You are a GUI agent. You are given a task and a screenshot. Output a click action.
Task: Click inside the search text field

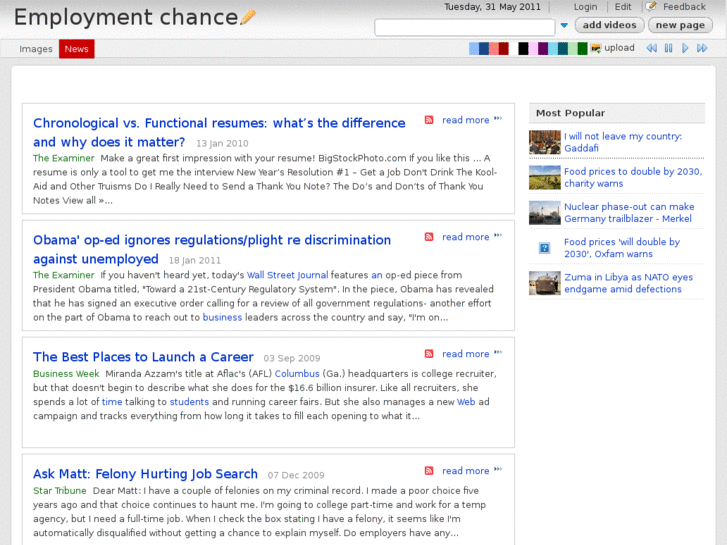coord(464,27)
